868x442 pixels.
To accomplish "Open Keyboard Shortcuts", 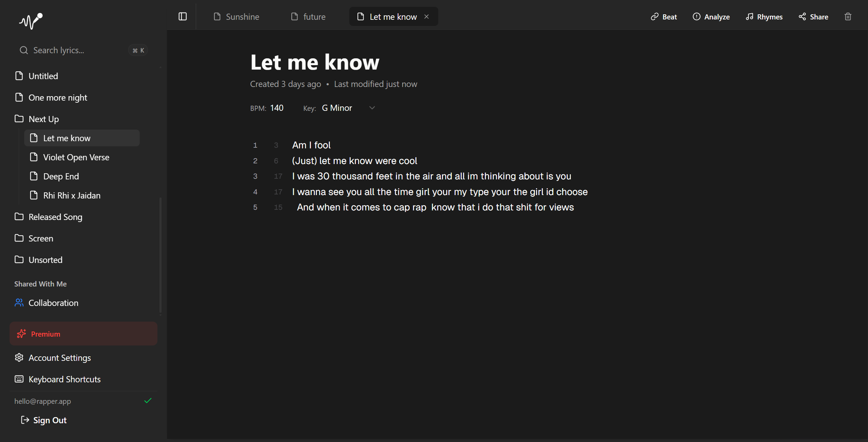I will pos(64,379).
